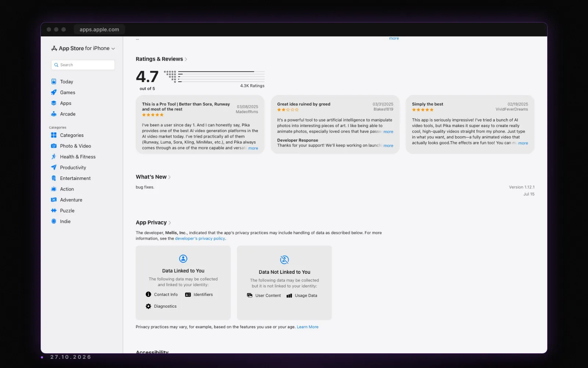
Task: Click the Action burst icon
Action: tap(54, 189)
